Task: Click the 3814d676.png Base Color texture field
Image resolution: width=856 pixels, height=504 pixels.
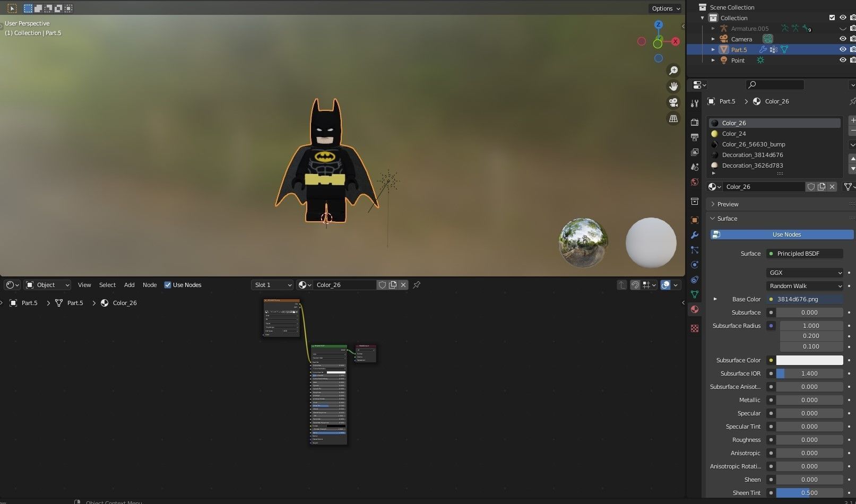Action: 805,299
